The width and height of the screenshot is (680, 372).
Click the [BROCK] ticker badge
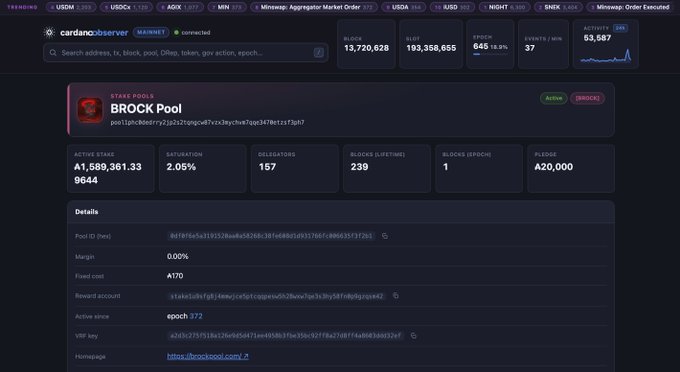[587, 98]
